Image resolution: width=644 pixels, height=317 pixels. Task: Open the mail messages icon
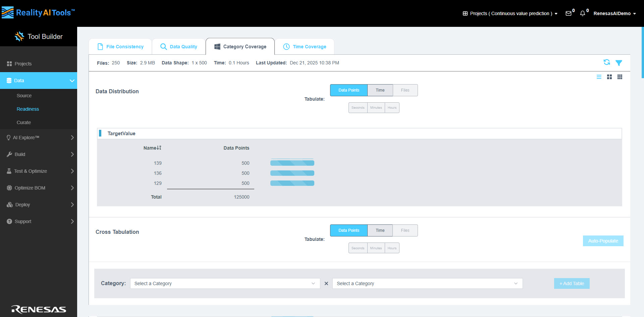(569, 13)
